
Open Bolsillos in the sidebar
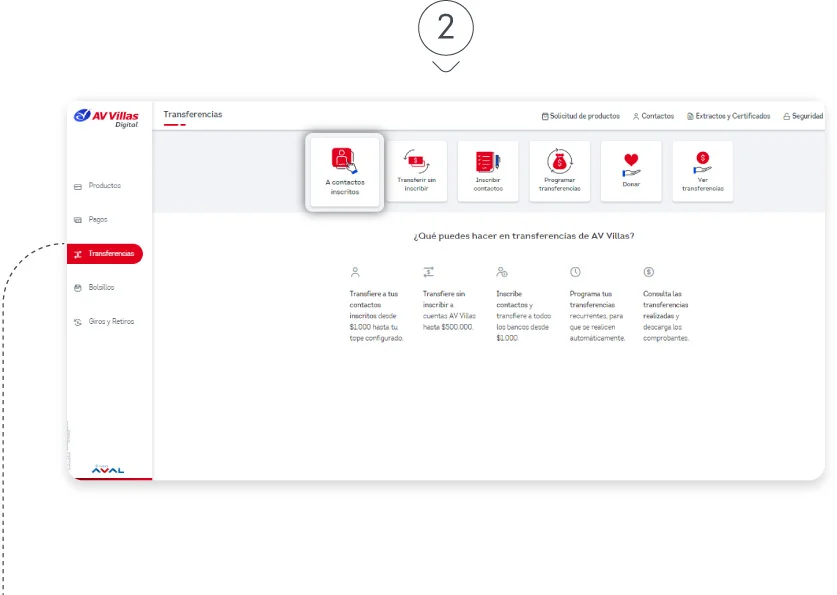tap(101, 287)
